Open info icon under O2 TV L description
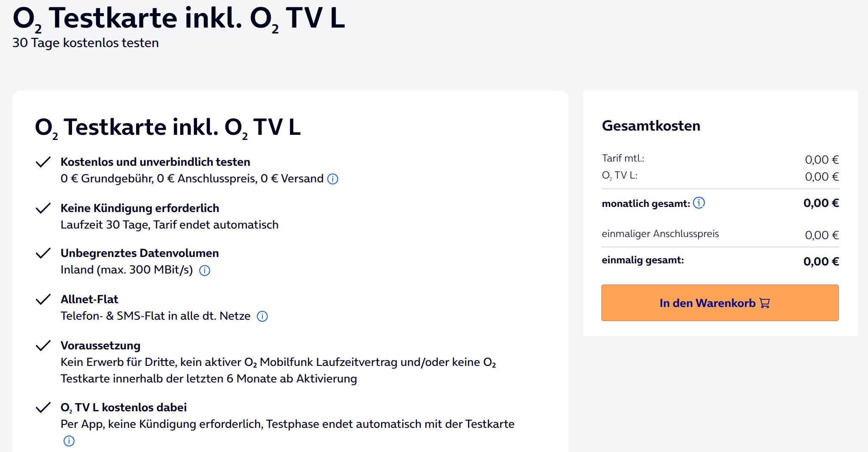 (69, 441)
